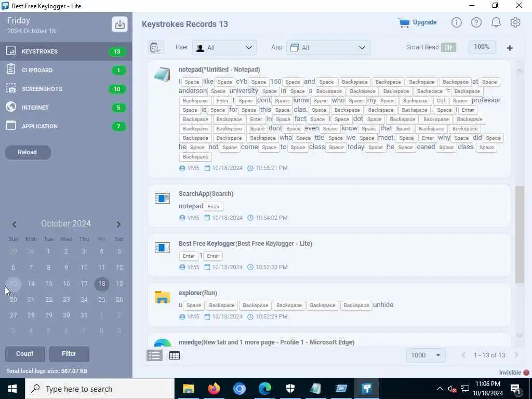Screen dimensions: 532x399
Task: Open the SCREENSHOTS section
Action: click(66, 89)
